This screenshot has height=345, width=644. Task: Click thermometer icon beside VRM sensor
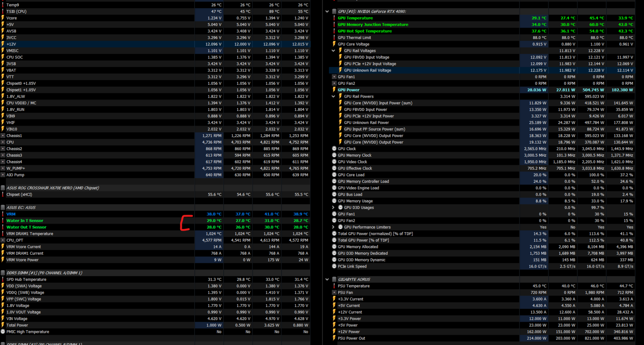point(3,214)
